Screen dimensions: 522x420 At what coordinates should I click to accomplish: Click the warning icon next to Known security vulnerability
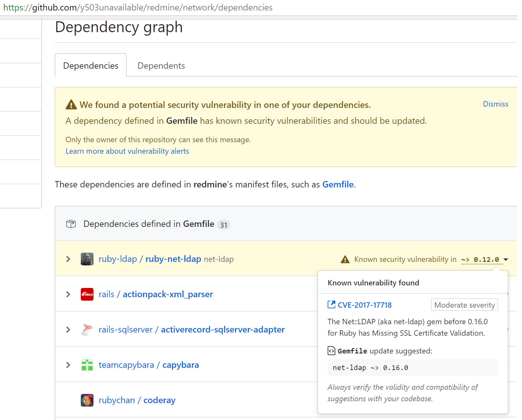345,259
